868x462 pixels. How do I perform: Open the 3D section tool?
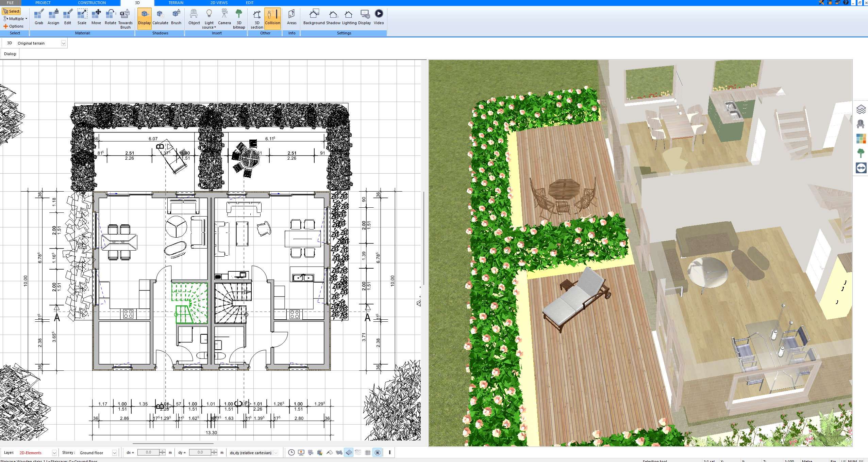tap(257, 19)
